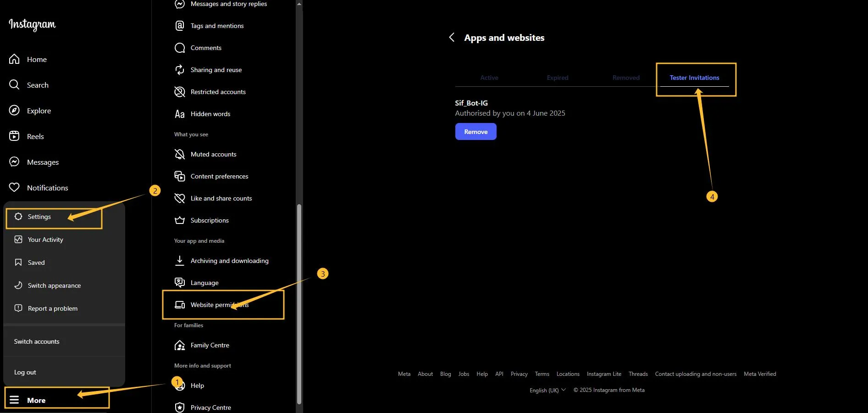Click the settings list scrollbar
This screenshot has width=868, height=413.
(299, 303)
